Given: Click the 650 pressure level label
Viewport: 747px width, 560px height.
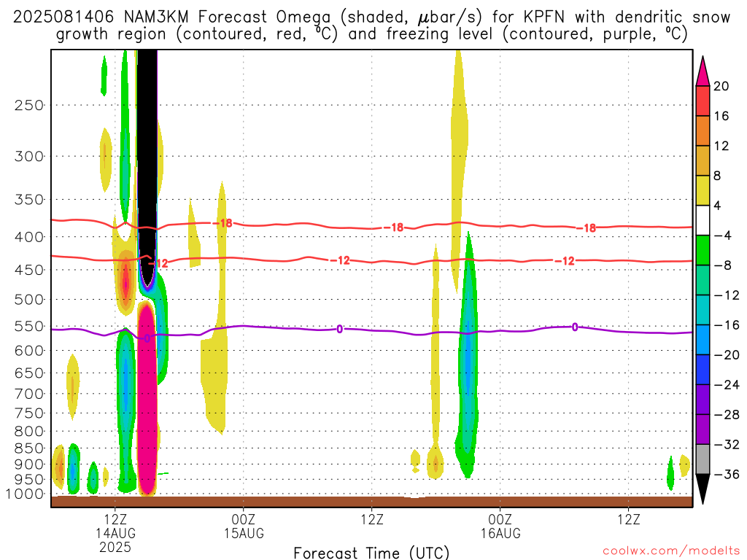Looking at the screenshot, I should [29, 373].
